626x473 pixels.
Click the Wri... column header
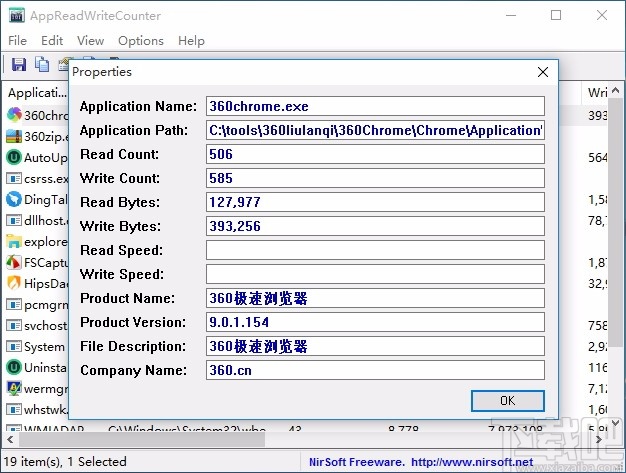click(596, 93)
